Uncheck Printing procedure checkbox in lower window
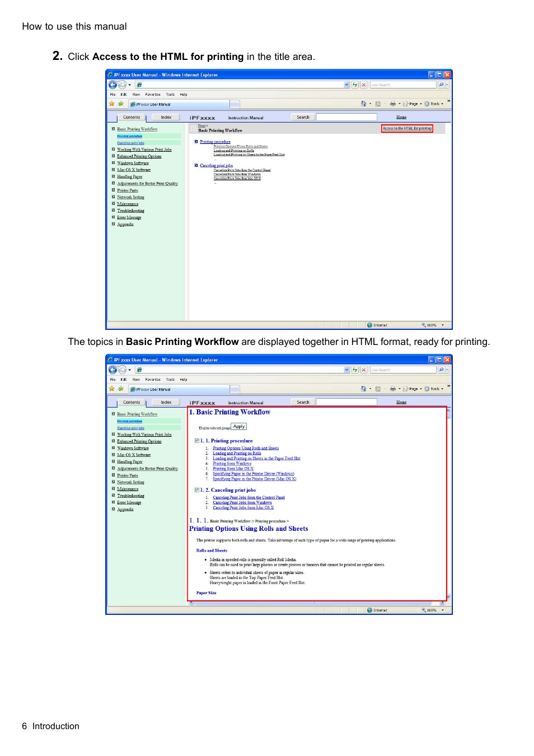534x756 pixels. 196,441
